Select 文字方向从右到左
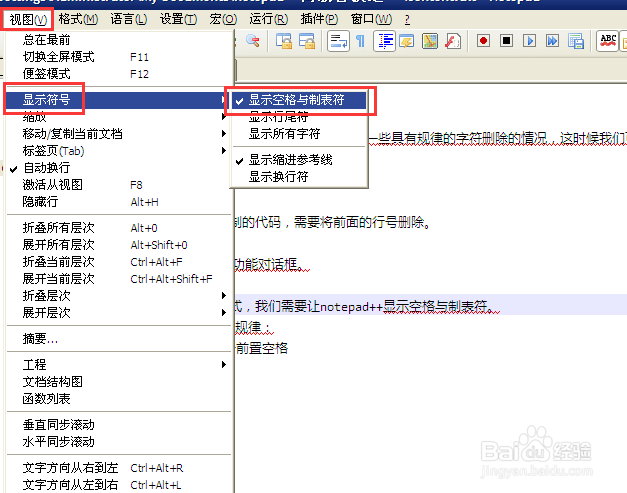Viewport: 627px width, 493px height. point(119,468)
